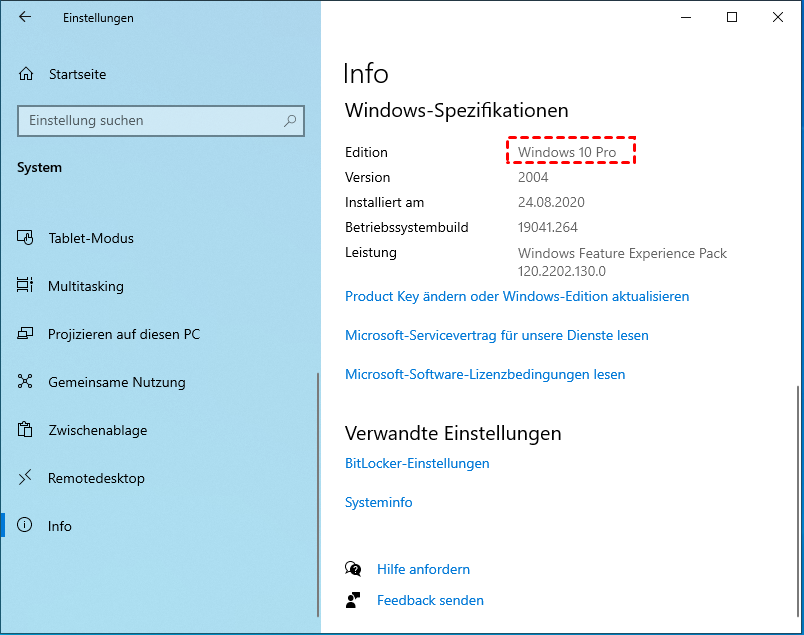Click the Projizieren auf diesen PC icon
Viewport: 804px width, 635px height.
[x=26, y=334]
